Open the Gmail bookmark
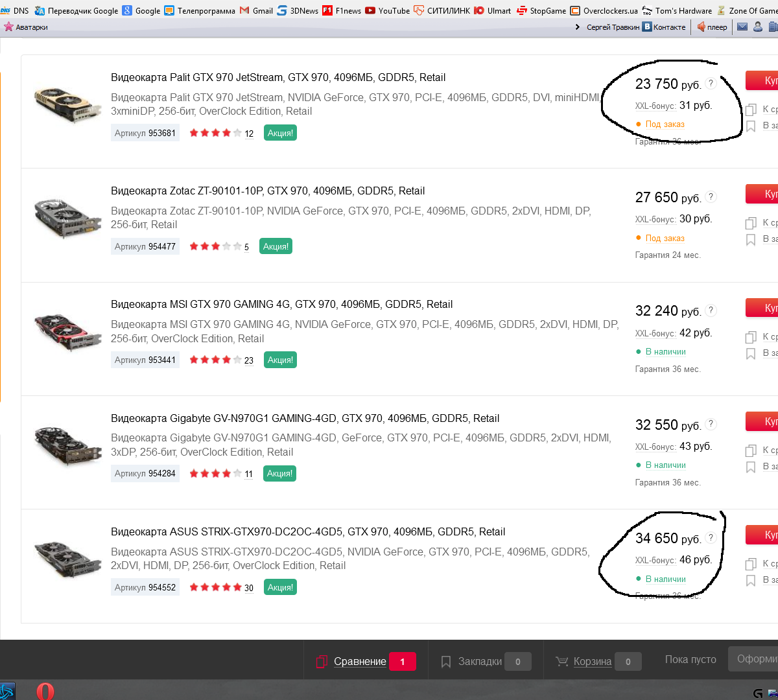 256,10
